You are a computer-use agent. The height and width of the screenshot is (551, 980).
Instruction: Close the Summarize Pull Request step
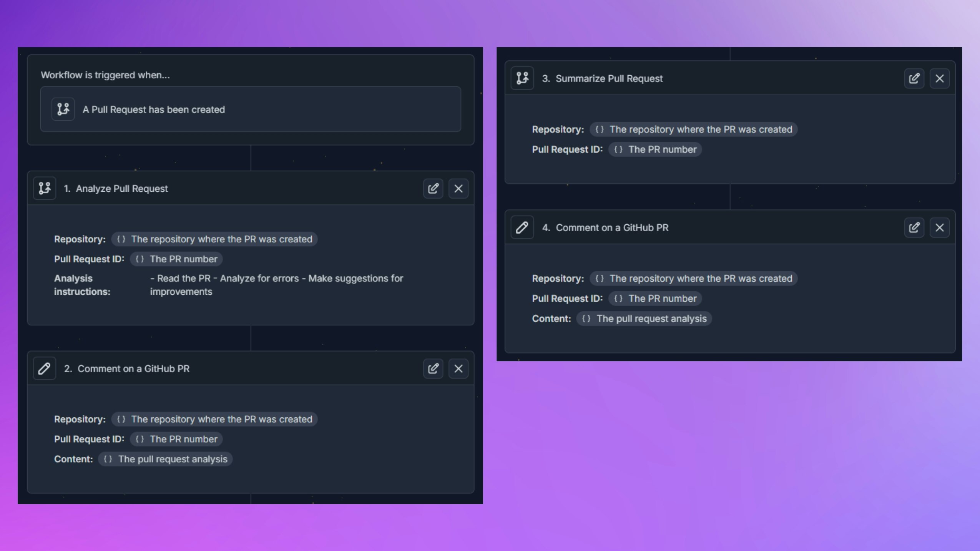(x=940, y=78)
